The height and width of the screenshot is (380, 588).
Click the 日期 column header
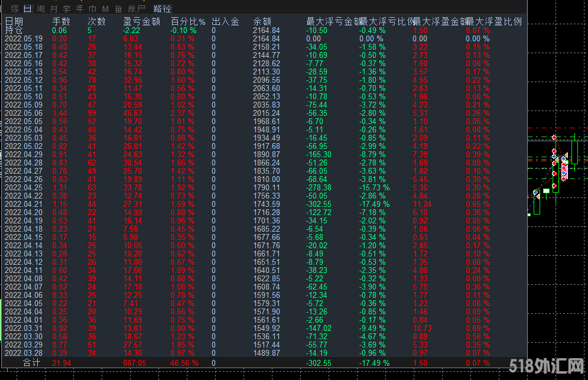coord(14,21)
